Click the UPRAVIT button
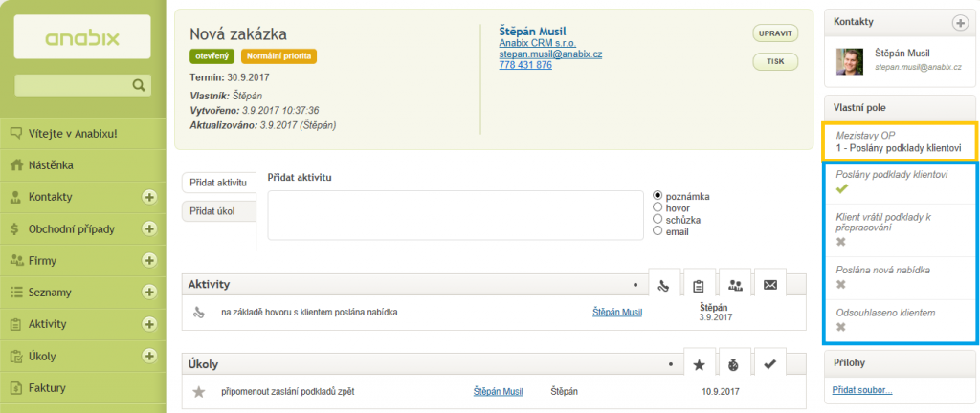This screenshot has width=980, height=413. (x=775, y=33)
